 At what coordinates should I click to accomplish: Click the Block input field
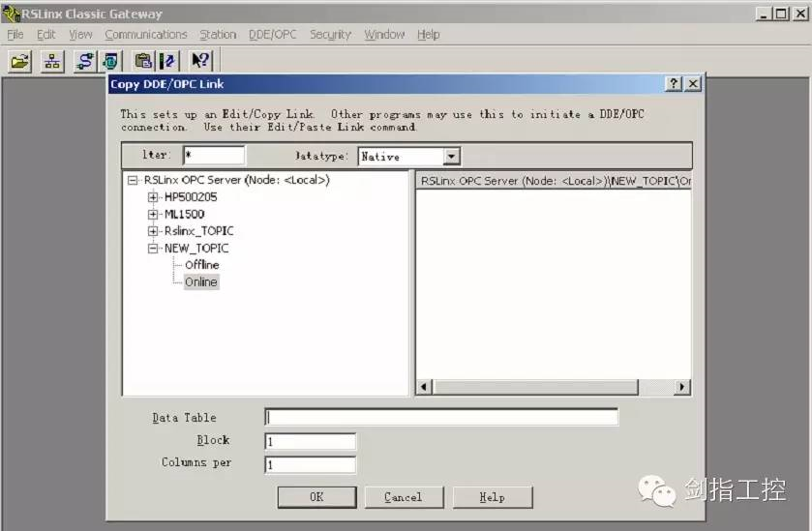coord(311,441)
